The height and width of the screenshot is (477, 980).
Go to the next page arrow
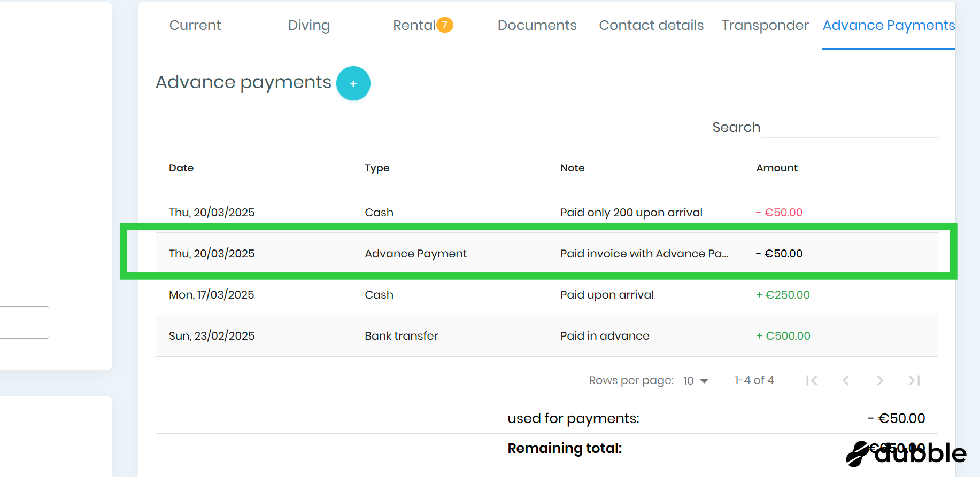879,380
